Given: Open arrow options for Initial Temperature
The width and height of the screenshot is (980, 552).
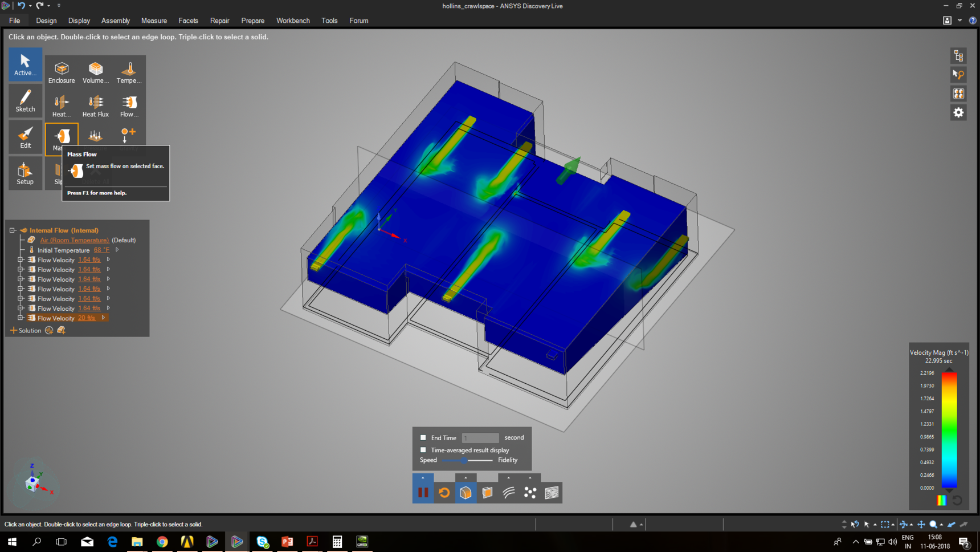Looking at the screenshot, I should (117, 250).
